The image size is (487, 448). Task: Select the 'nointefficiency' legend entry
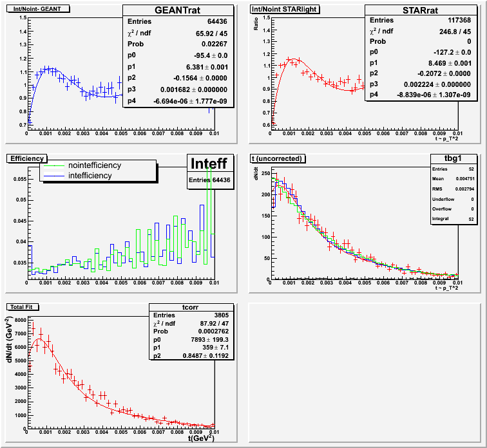point(95,165)
